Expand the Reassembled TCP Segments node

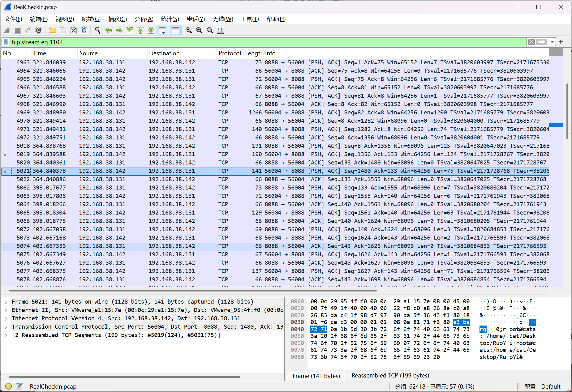pos(6,335)
